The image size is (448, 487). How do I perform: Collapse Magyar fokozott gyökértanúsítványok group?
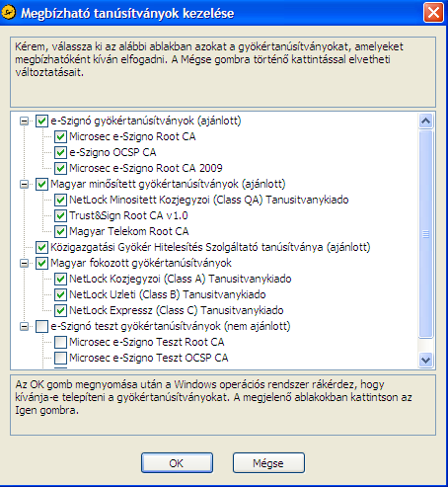coord(24,263)
